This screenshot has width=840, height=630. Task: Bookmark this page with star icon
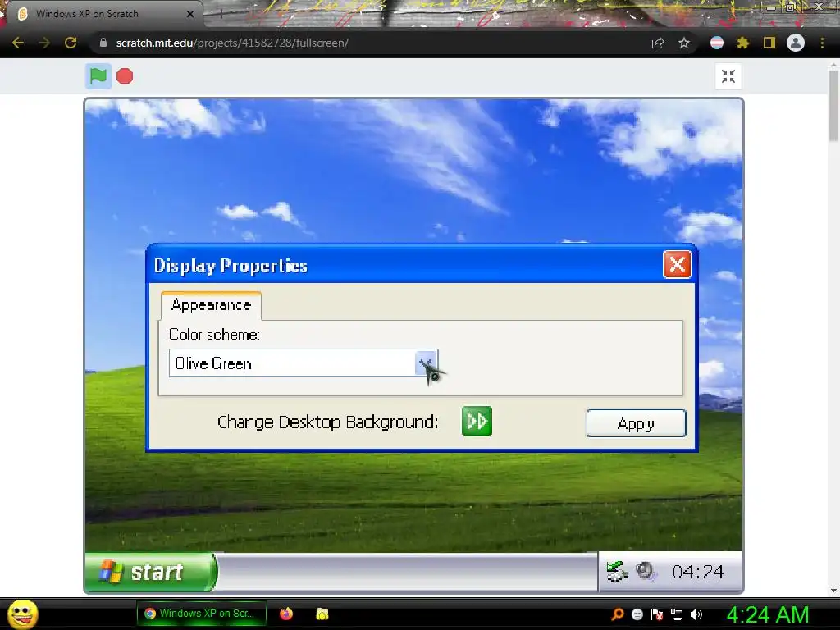point(684,43)
